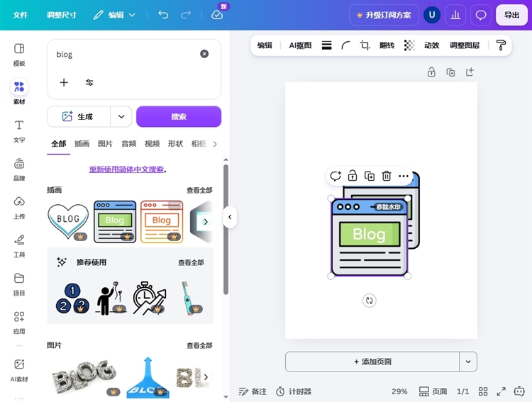The height and width of the screenshot is (402, 532).
Task: Open more options on floating toolbar
Action: pos(404,176)
